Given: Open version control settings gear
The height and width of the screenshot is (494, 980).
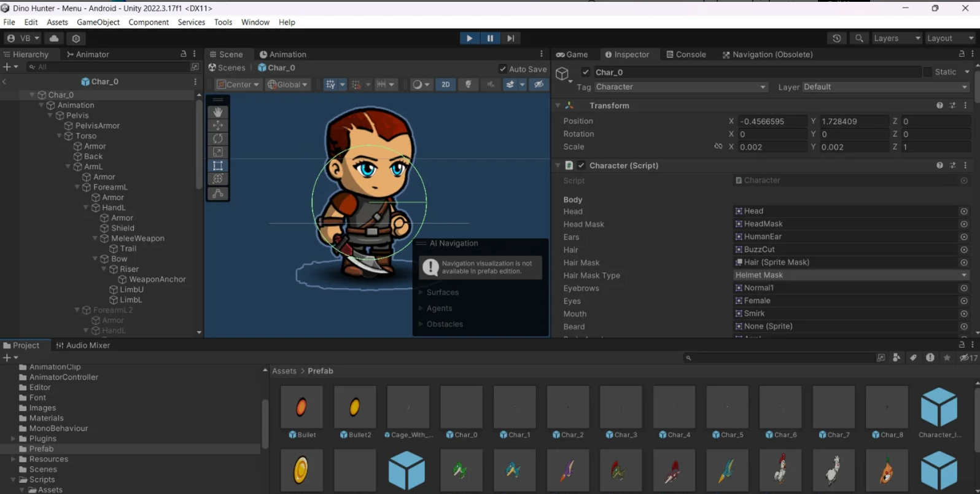Looking at the screenshot, I should click(x=76, y=38).
